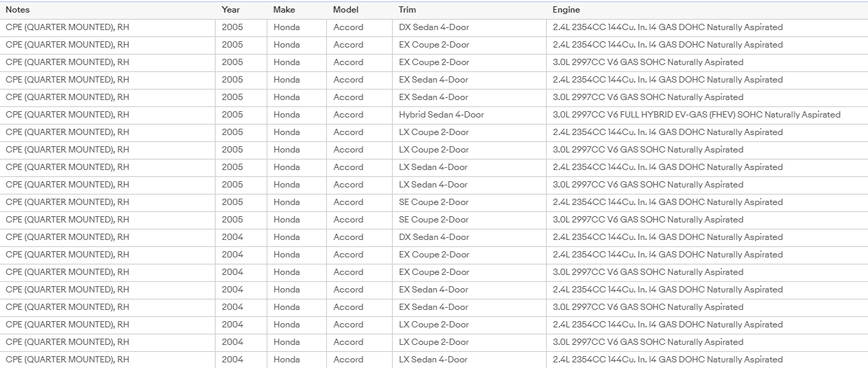
Task: Click year 2005 in the DX Sedan row
Action: pyautogui.click(x=241, y=27)
